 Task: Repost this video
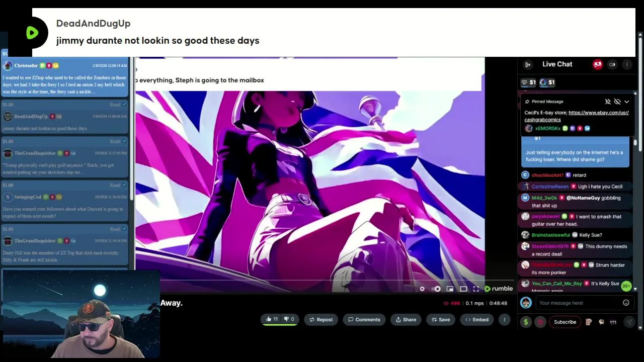coord(321,320)
